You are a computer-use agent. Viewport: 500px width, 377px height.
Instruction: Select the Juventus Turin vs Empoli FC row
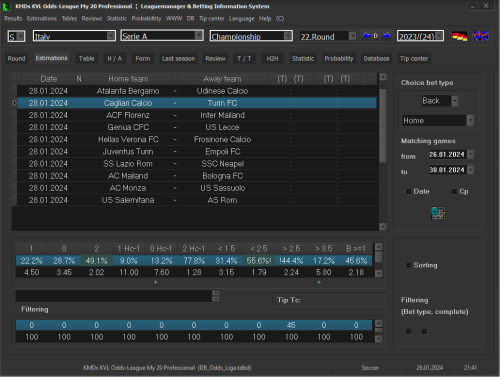pyautogui.click(x=197, y=152)
